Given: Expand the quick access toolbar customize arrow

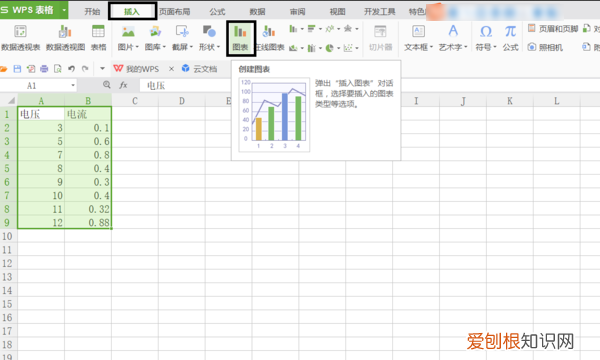Looking at the screenshot, I should (x=102, y=69).
